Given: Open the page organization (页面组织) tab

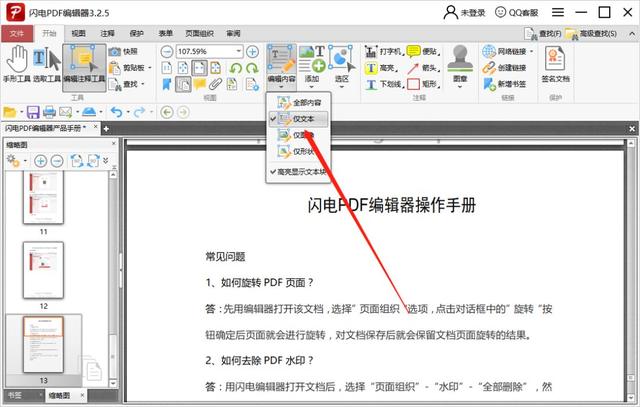Looking at the screenshot, I should click(x=200, y=33).
